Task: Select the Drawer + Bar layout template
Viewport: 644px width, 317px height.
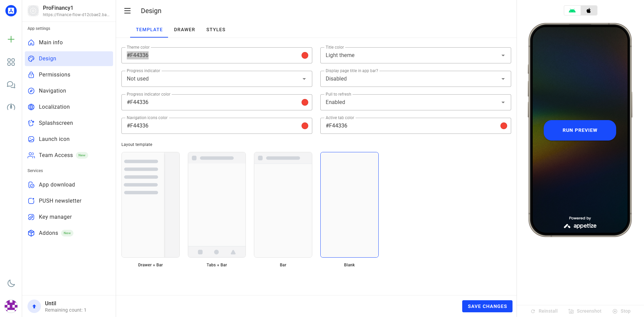Action: click(151, 205)
